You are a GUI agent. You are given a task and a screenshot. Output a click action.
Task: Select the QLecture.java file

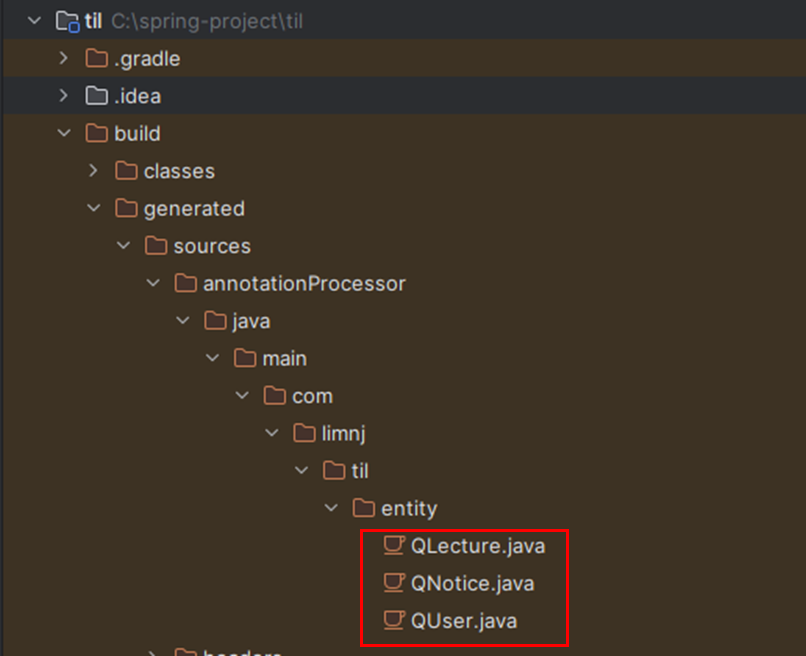pos(478,546)
